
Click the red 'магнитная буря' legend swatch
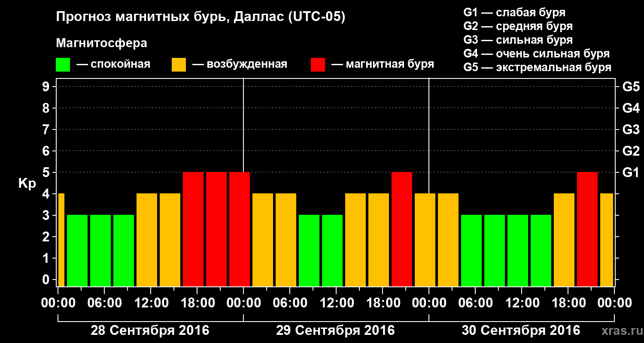318,65
